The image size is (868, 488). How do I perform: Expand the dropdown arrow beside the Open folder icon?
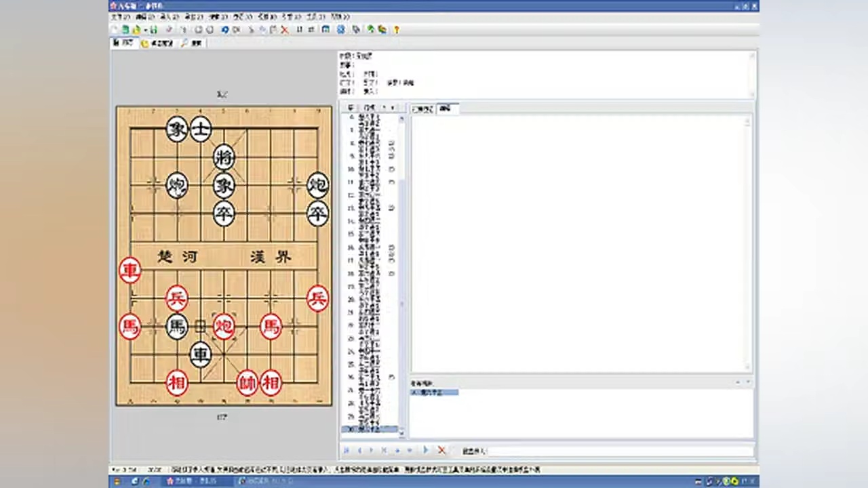144,30
